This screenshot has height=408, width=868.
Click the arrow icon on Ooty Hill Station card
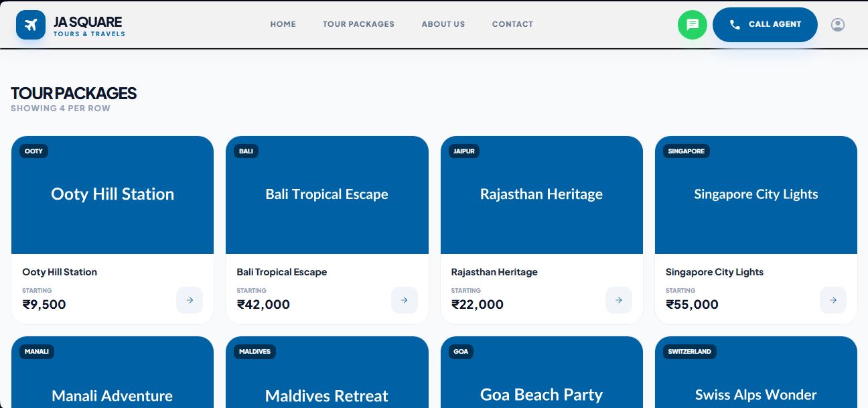click(190, 300)
